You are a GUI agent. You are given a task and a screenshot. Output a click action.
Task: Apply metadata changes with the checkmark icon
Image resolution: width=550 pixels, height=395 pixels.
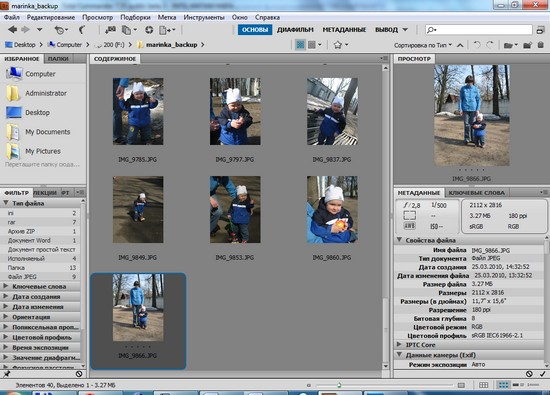[542, 374]
